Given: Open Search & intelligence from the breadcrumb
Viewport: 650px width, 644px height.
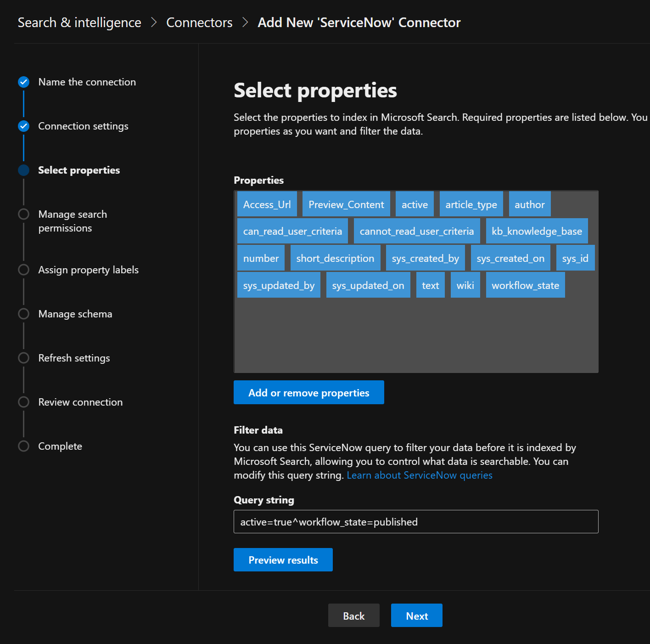Looking at the screenshot, I should (79, 22).
